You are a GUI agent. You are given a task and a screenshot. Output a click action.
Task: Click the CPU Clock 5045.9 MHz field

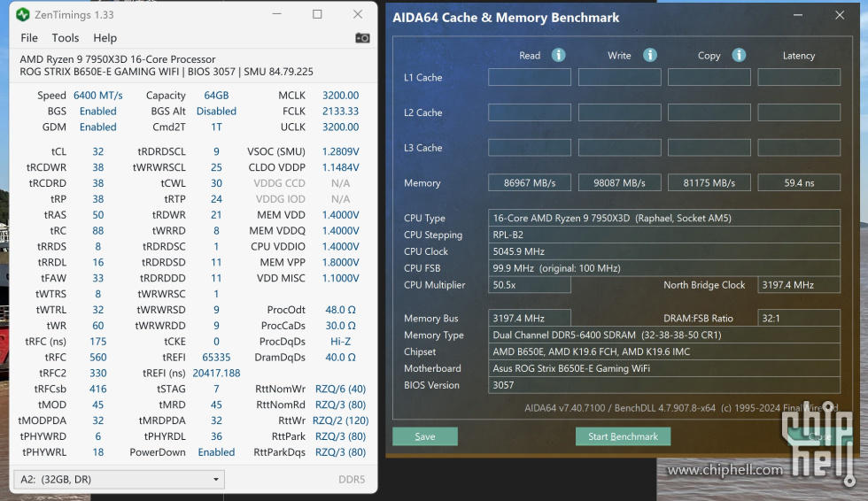pyautogui.click(x=664, y=251)
